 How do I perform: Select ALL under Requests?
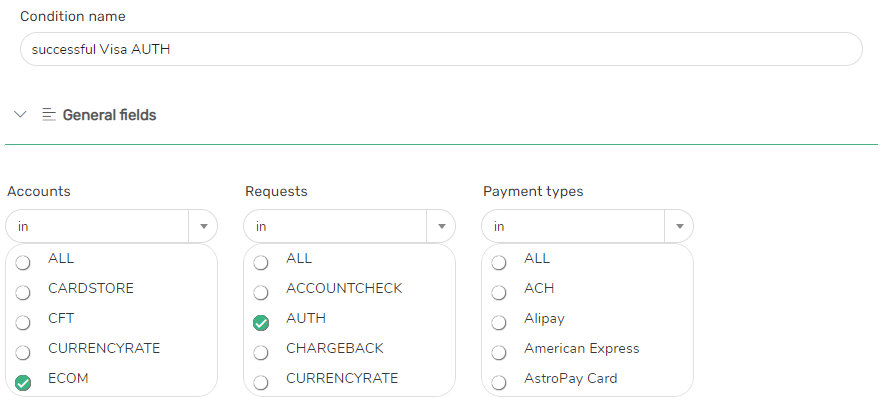tap(261, 263)
